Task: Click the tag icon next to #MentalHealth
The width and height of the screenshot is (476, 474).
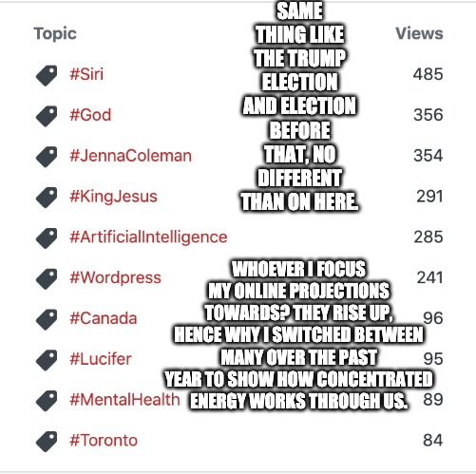Action: [x=47, y=401]
